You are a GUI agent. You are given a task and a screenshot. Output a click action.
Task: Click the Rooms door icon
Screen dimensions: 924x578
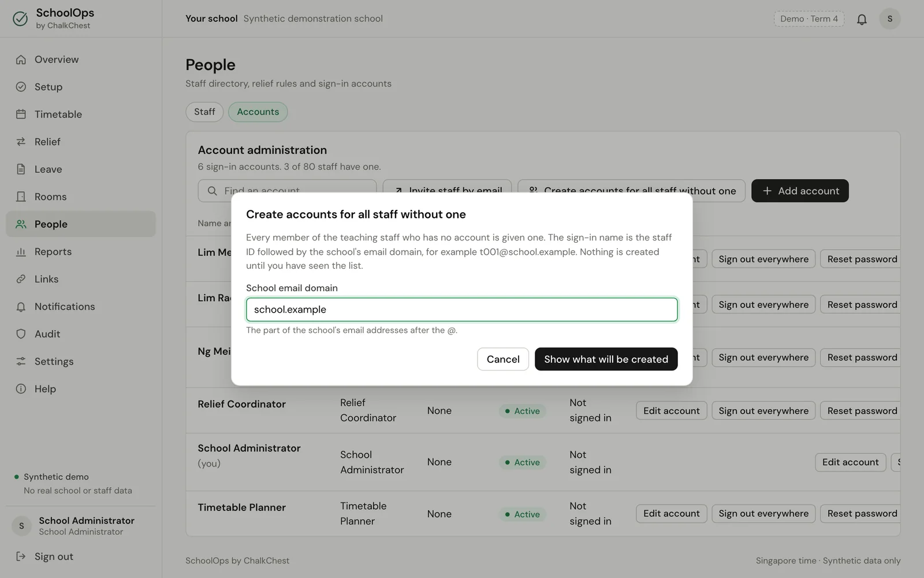[x=21, y=197]
